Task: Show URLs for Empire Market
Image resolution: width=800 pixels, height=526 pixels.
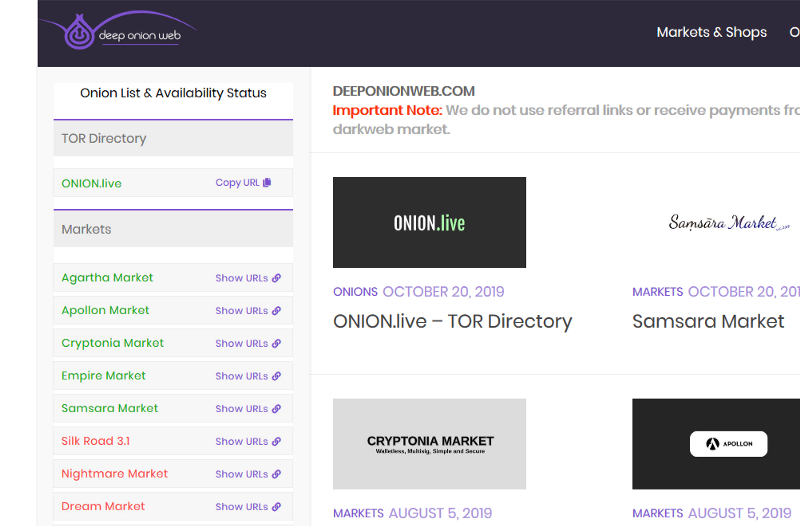Action: (x=241, y=376)
